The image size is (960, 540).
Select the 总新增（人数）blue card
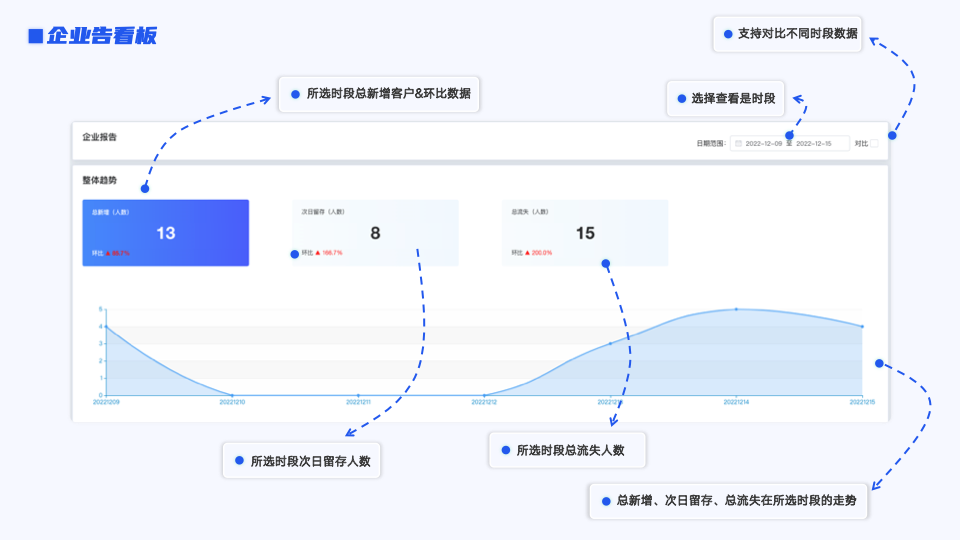point(166,233)
